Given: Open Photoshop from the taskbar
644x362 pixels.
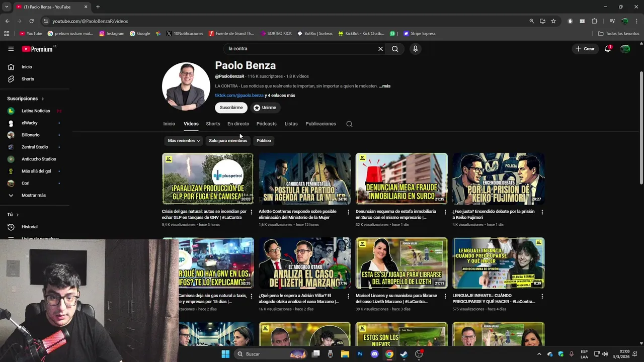Looking at the screenshot, I should pyautogui.click(x=360, y=354).
